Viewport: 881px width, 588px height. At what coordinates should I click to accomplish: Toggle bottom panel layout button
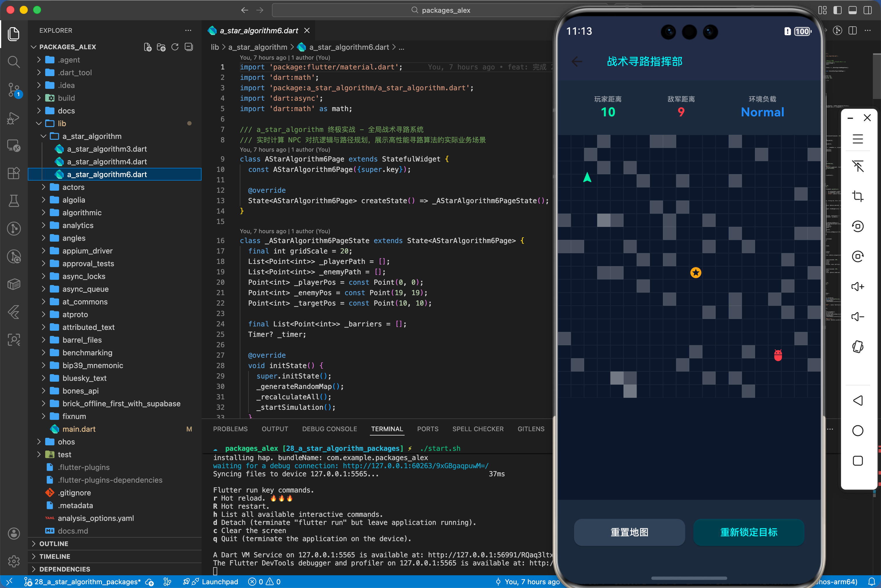[x=853, y=10]
